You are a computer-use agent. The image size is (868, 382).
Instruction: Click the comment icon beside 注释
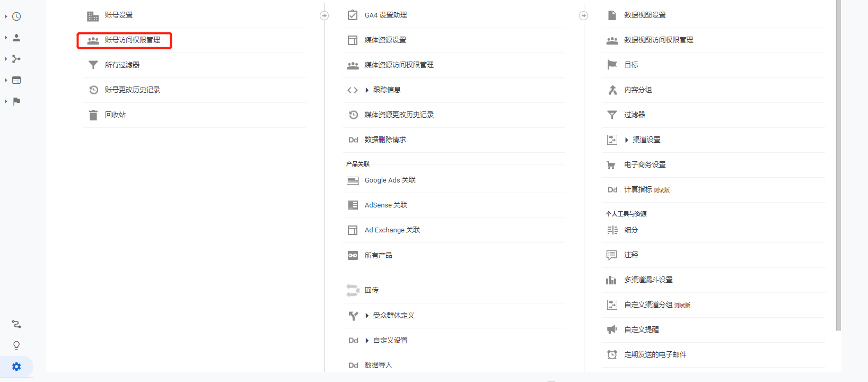pos(612,255)
